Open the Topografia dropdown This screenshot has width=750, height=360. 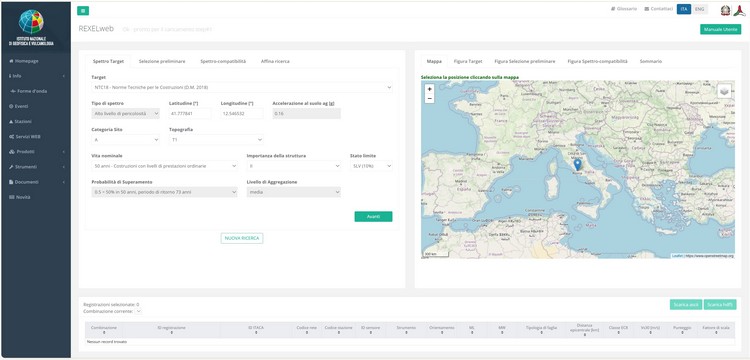216,140
